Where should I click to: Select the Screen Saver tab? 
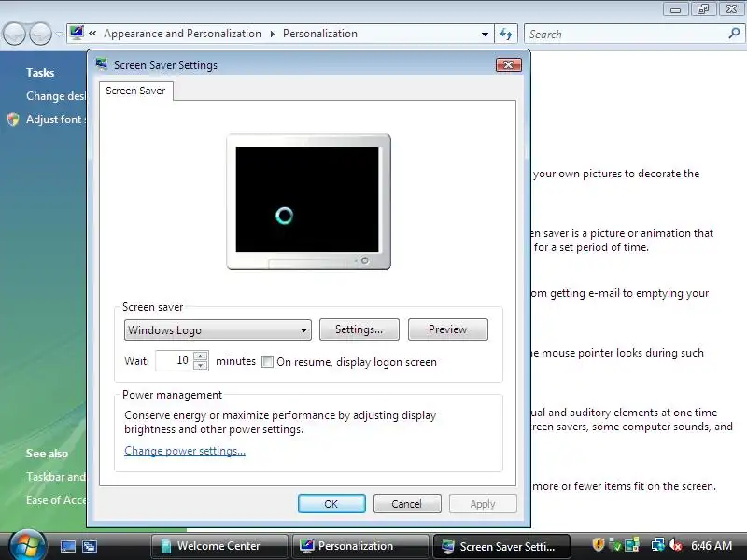click(x=135, y=91)
